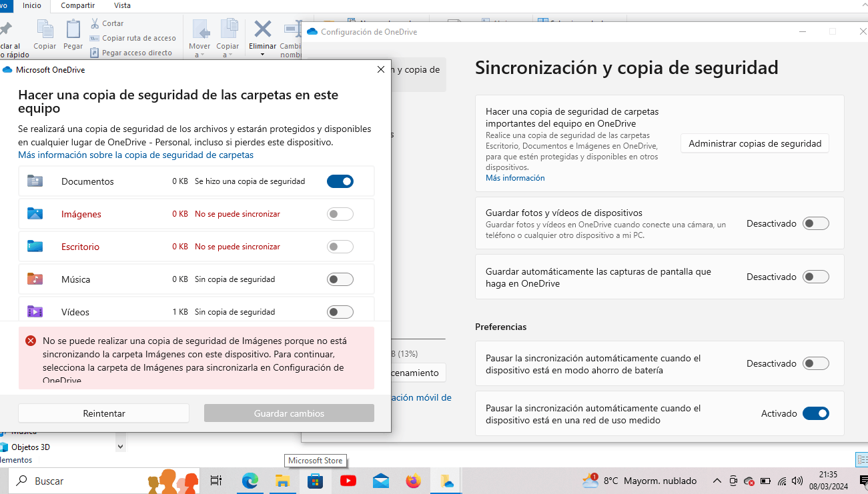Open Microsoft Edge from the taskbar

(250, 481)
